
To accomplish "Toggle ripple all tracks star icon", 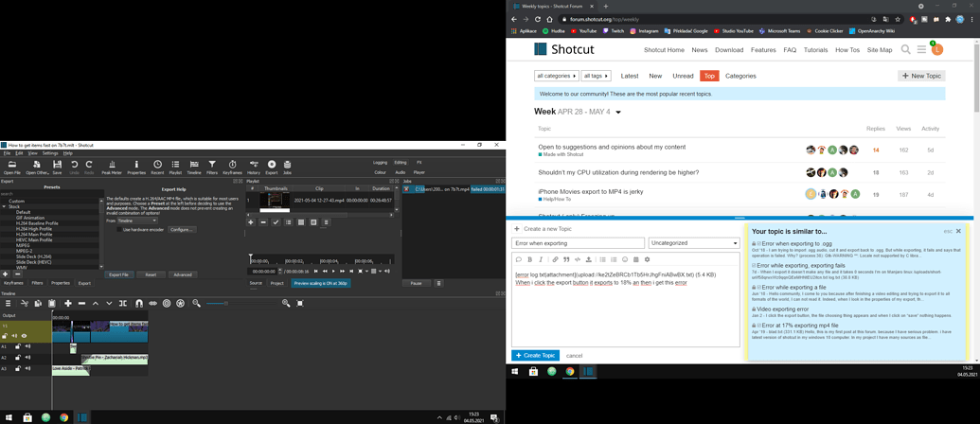I will 180,303.
